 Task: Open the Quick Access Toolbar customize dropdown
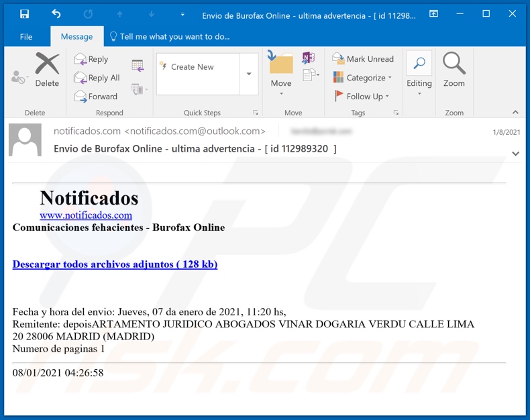click(182, 15)
